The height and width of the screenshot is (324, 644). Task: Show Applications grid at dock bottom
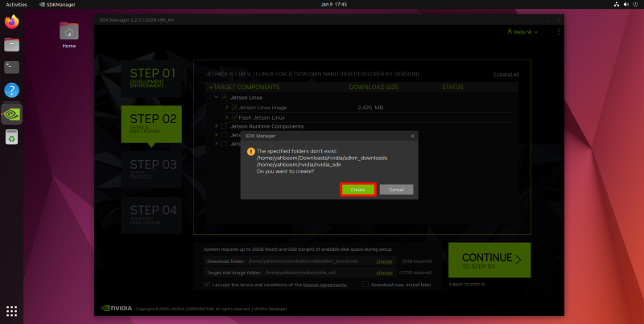click(x=12, y=310)
